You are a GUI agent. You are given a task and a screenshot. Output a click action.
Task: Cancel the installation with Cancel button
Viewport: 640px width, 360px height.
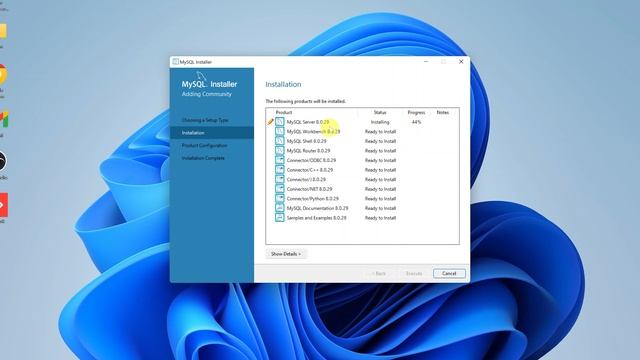(x=449, y=273)
